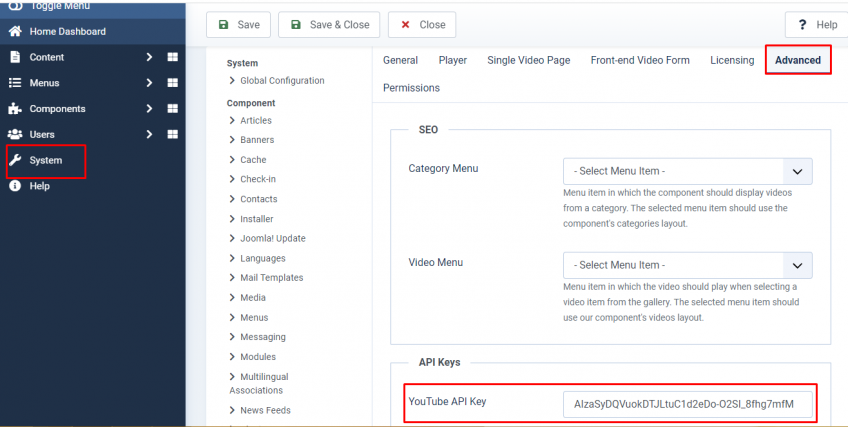Click the Menus list icon in sidebar
Image resolution: width=848 pixels, height=427 pixels.
(15, 83)
